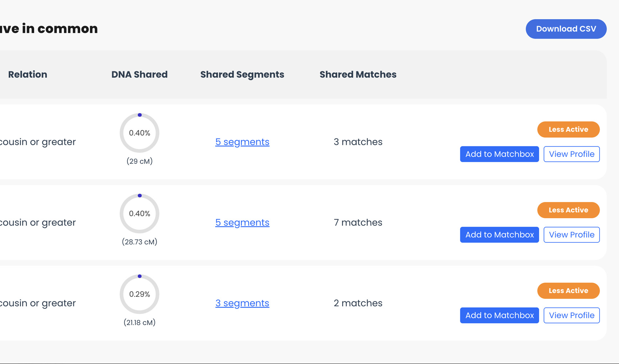The width and height of the screenshot is (619, 364).
Task: Click the Shared Segments column header
Action: [242, 74]
